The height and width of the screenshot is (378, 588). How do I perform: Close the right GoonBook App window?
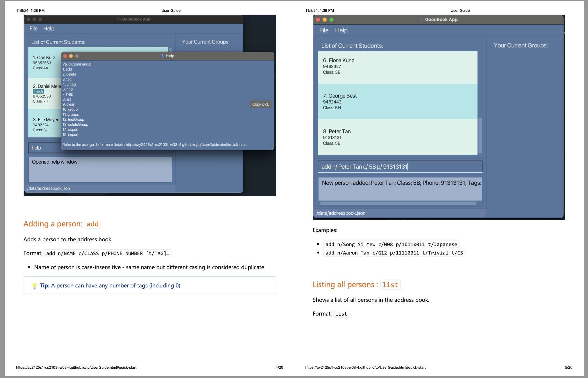(318, 20)
